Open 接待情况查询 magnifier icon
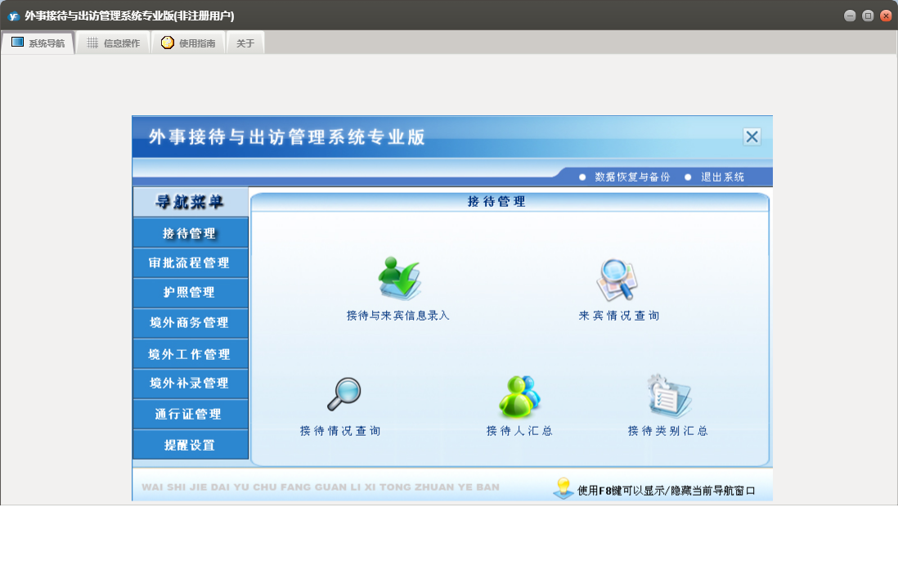 point(344,394)
